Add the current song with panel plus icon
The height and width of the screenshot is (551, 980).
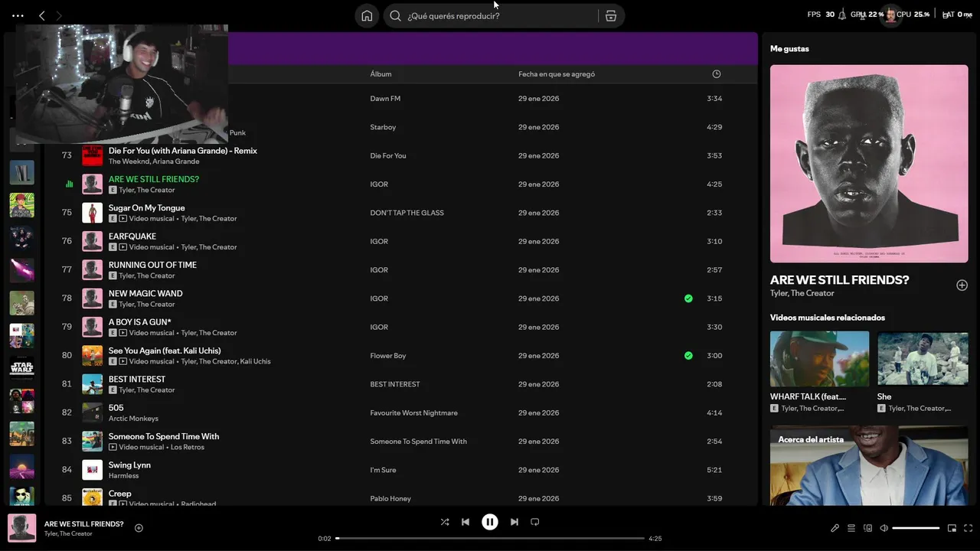[962, 285]
